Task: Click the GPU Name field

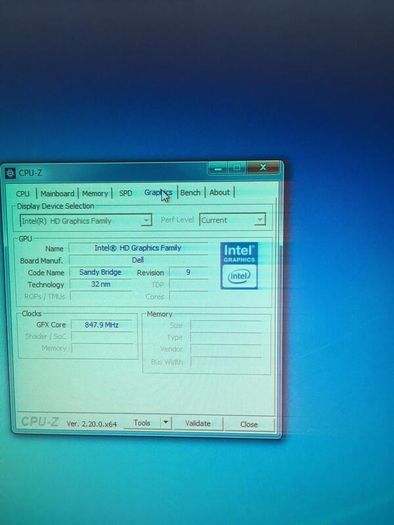Action: [138, 248]
